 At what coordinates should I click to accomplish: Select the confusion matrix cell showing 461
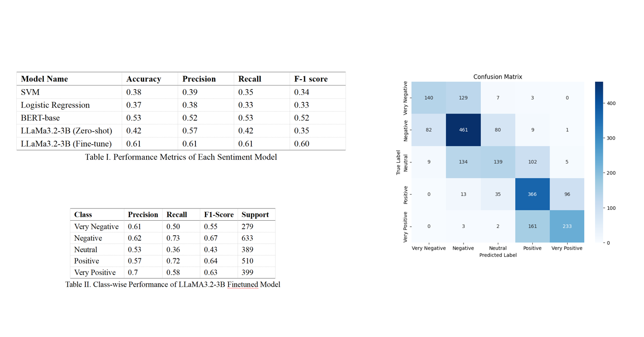pyautogui.click(x=463, y=130)
